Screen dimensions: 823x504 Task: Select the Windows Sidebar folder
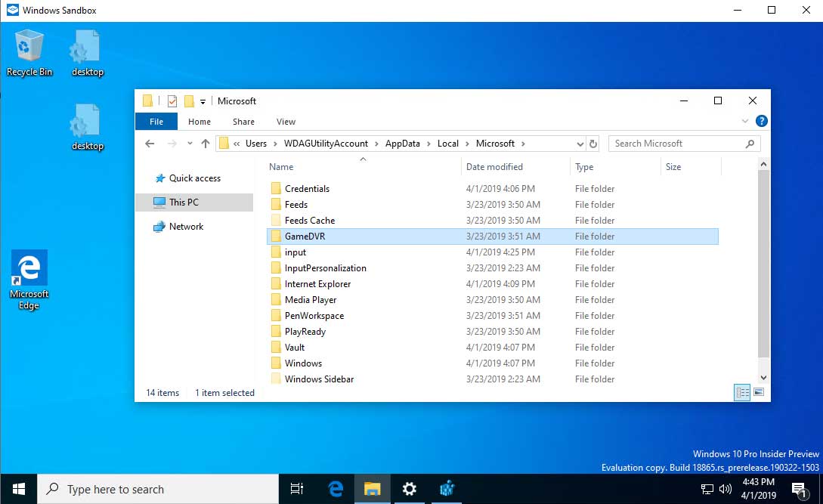[492, 379]
